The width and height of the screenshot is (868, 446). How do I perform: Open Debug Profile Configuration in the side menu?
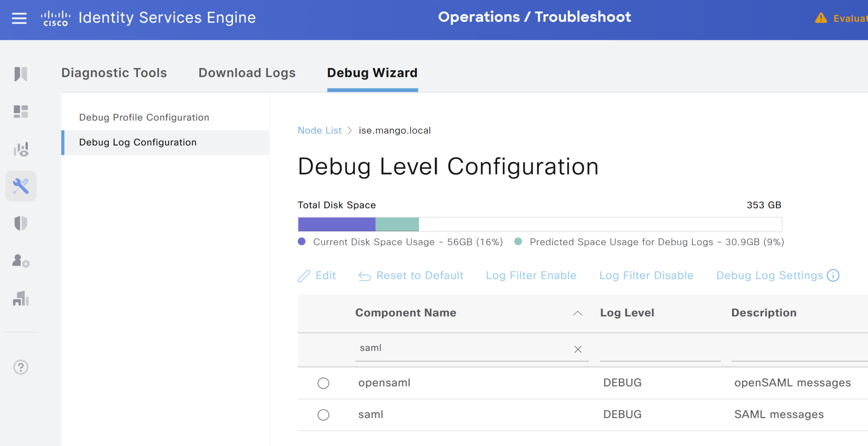144,117
